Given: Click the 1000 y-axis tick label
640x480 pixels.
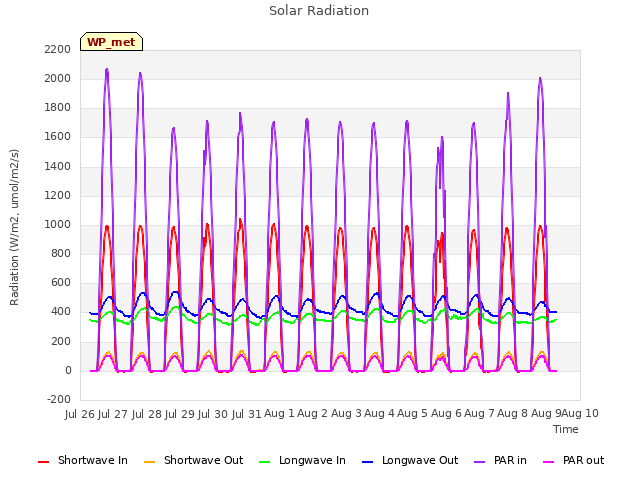Looking at the screenshot, I should (x=58, y=224).
